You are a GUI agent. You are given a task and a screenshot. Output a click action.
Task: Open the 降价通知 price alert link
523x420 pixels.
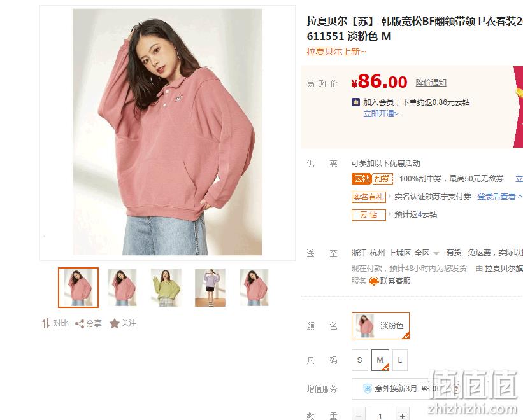431,83
